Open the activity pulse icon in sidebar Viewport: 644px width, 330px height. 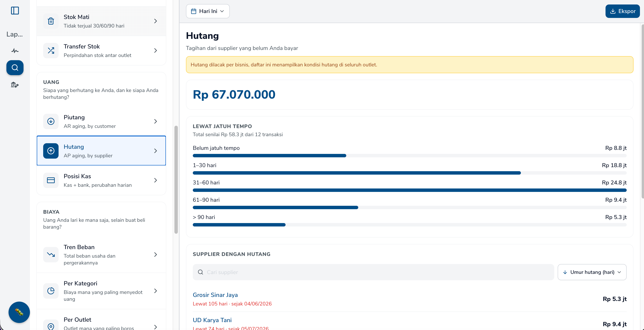(15, 51)
